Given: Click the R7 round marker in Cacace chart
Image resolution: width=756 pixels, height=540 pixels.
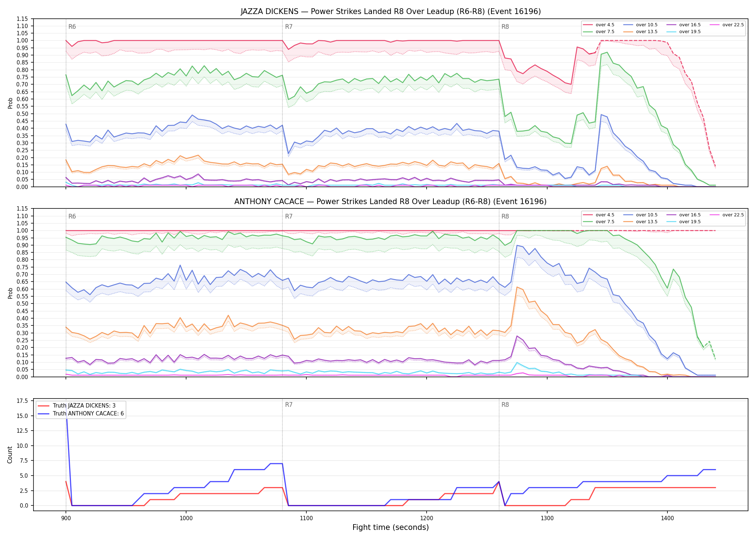Looking at the screenshot, I should pos(289,216).
